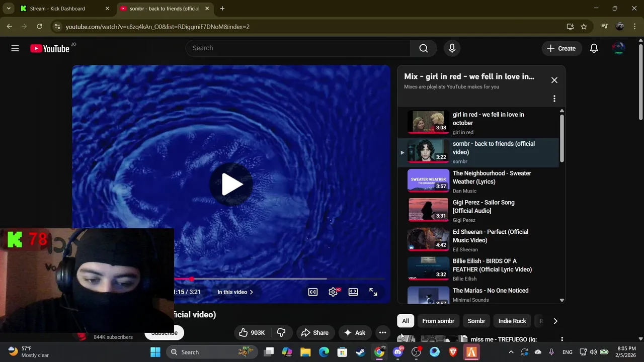Screen dimensions: 644x362
Task: Open the Ask AI button
Action: pos(355,333)
